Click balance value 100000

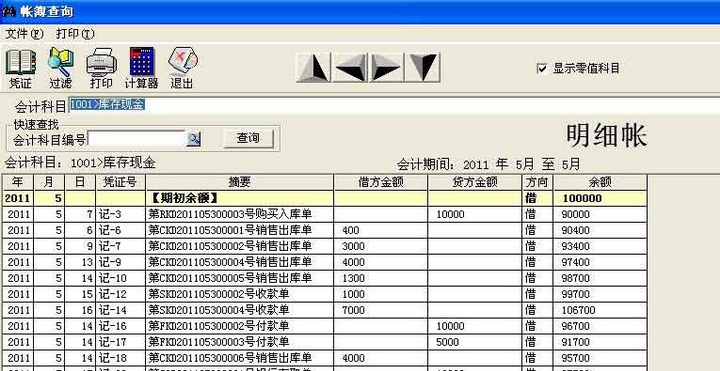[x=583, y=199]
